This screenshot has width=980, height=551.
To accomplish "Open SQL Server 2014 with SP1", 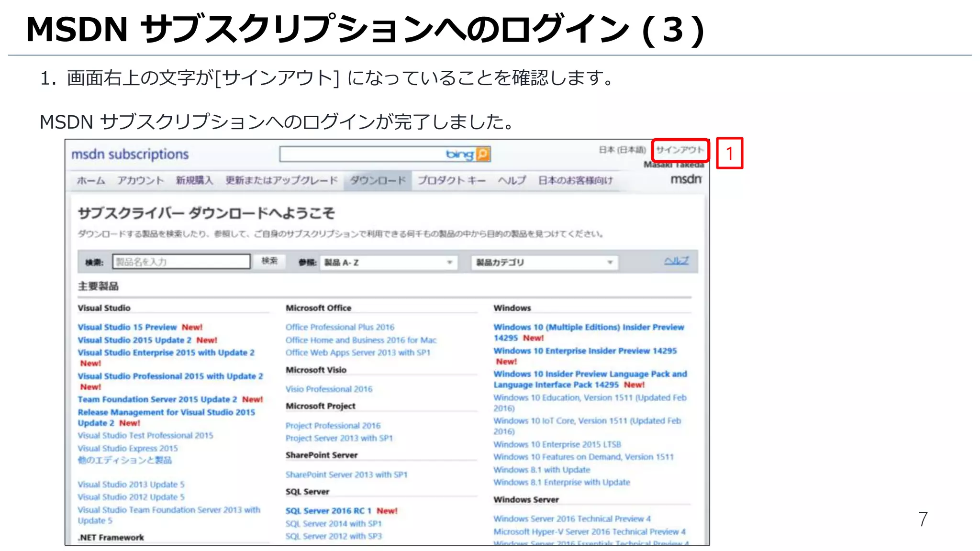I will point(334,524).
